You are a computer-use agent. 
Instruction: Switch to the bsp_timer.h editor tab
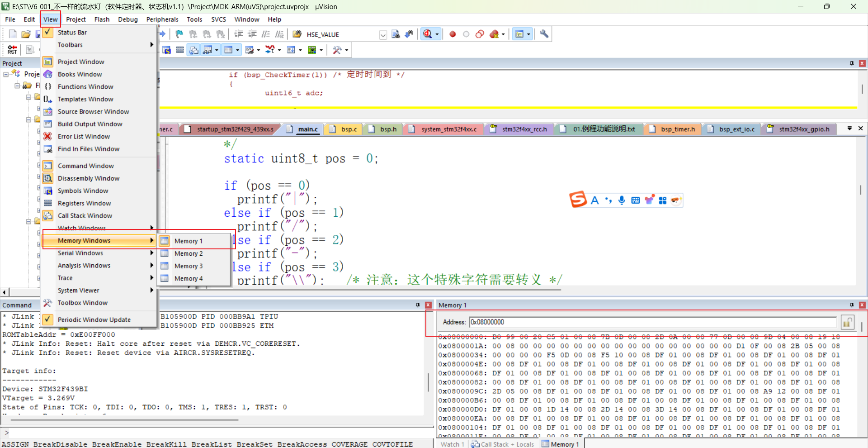pos(673,129)
